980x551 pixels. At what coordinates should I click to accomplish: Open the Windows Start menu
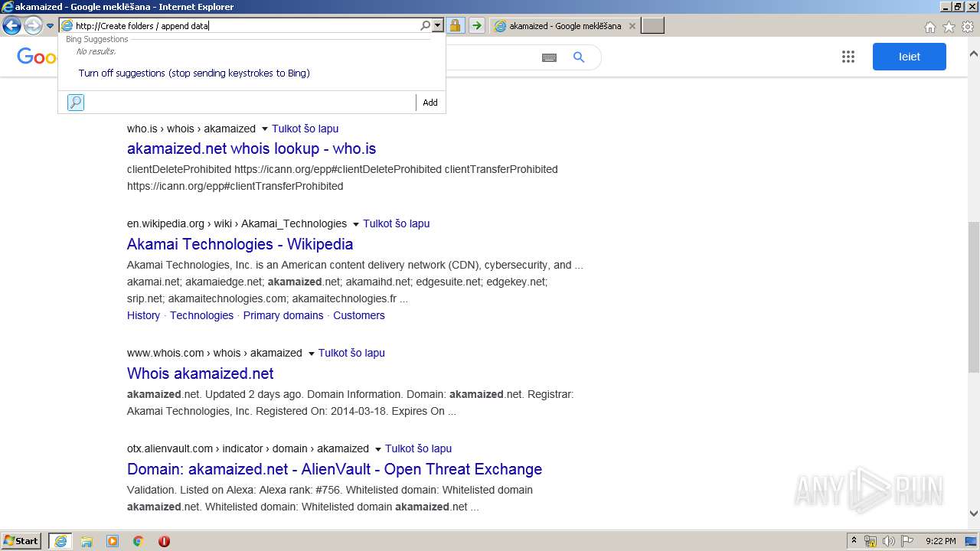click(21, 541)
